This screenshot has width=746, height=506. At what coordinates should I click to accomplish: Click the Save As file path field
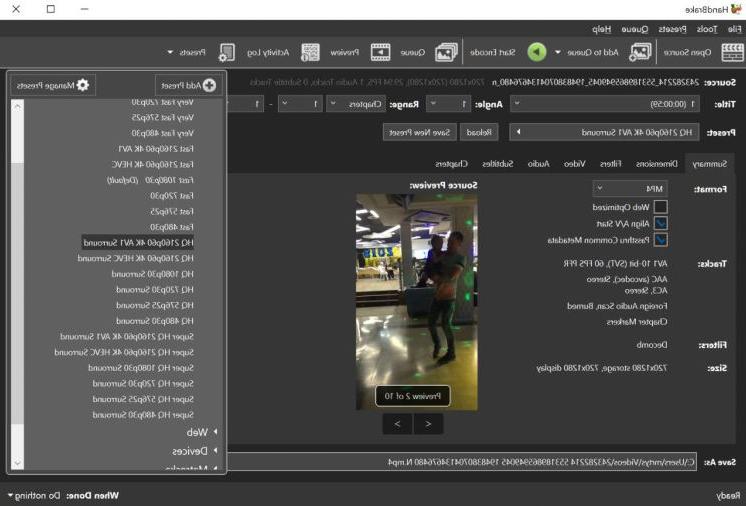(462, 462)
